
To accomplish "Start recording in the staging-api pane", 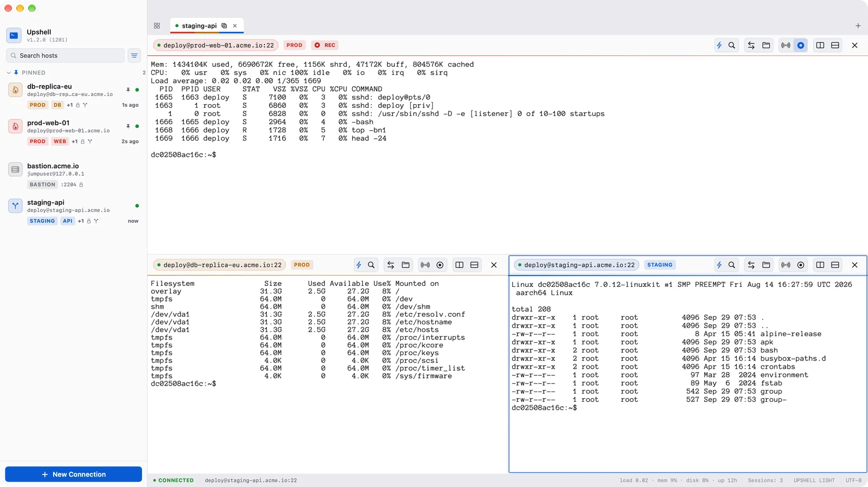I will pos(801,265).
